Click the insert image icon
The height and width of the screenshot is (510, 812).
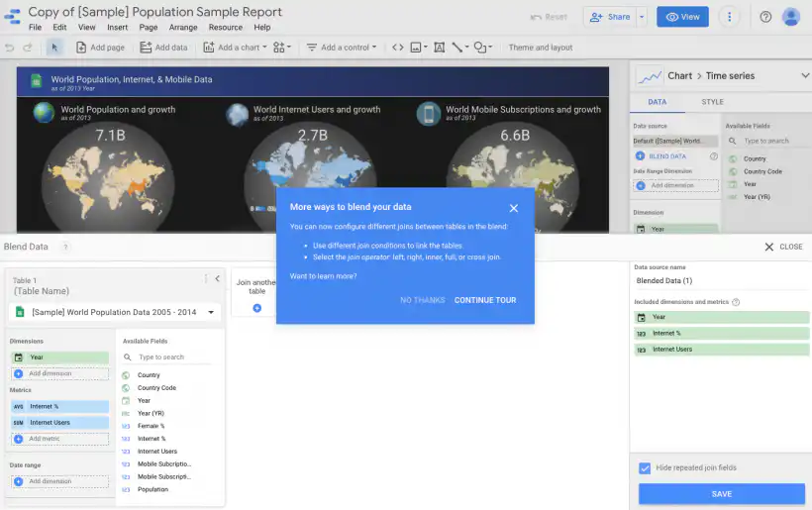(x=419, y=48)
